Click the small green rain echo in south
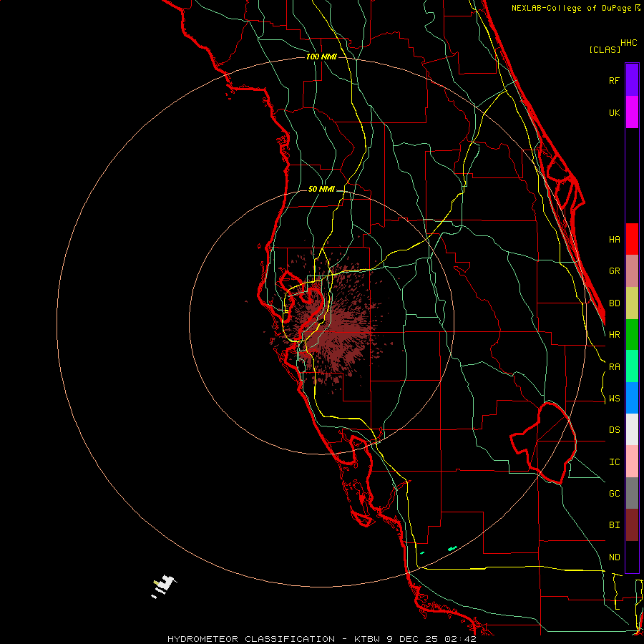 point(452,548)
